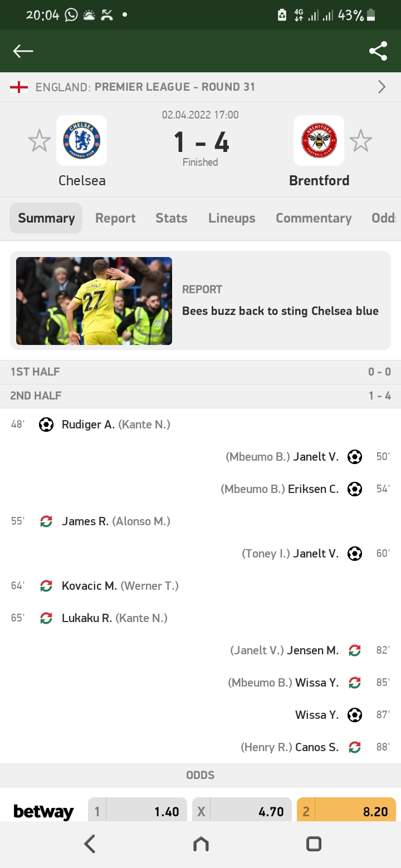Tap the match report photo thumbnail

click(94, 301)
